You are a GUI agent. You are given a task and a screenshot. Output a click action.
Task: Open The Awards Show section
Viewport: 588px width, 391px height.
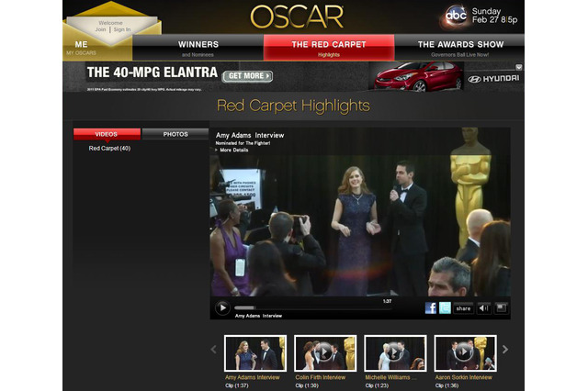point(459,47)
